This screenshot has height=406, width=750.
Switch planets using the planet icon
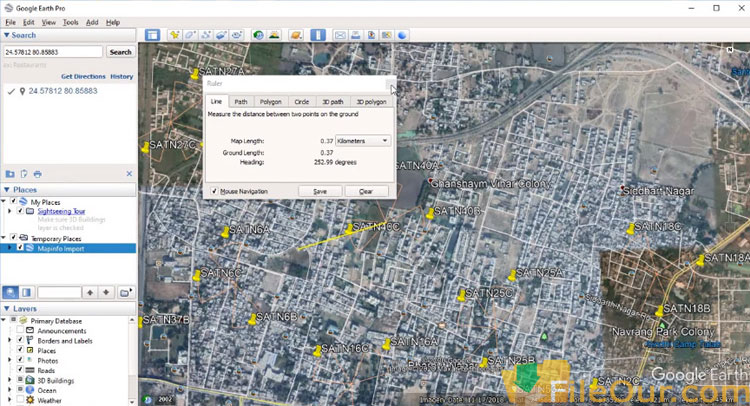coord(296,35)
